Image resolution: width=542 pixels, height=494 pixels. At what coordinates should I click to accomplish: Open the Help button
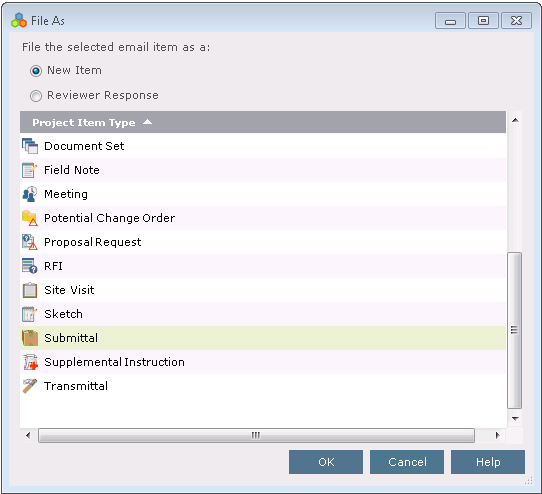(x=488, y=462)
